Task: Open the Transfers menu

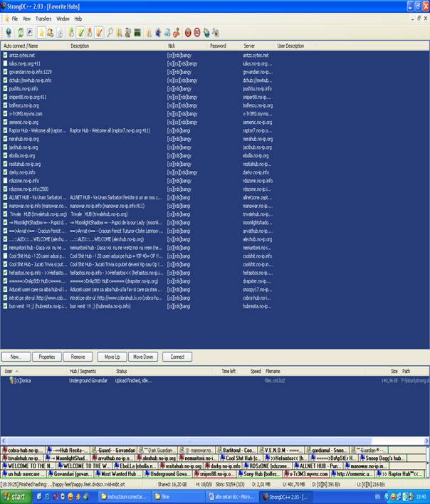Action: 43,19
